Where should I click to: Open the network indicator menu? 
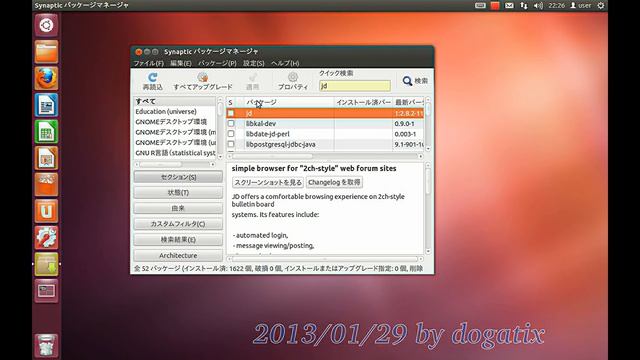click(524, 5)
